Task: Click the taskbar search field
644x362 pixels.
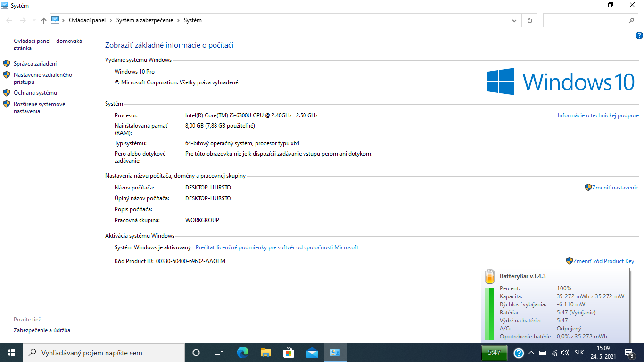Action: tap(104, 353)
